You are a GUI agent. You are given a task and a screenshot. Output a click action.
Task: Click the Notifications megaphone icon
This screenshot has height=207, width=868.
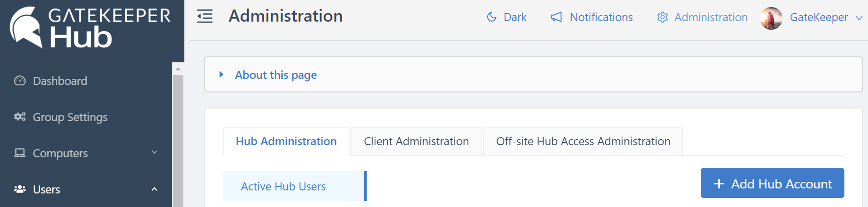click(556, 17)
